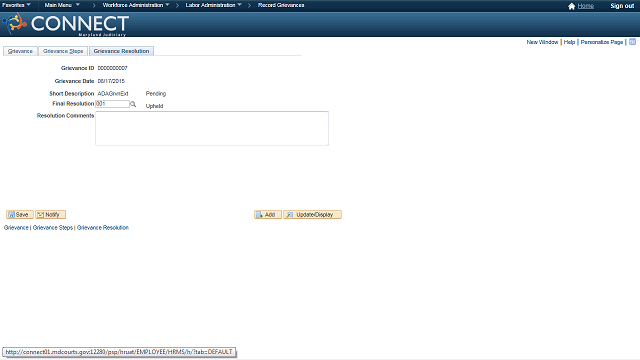640x360 pixels.
Task: Click the bottom Grievance link
Action: pyautogui.click(x=16, y=228)
